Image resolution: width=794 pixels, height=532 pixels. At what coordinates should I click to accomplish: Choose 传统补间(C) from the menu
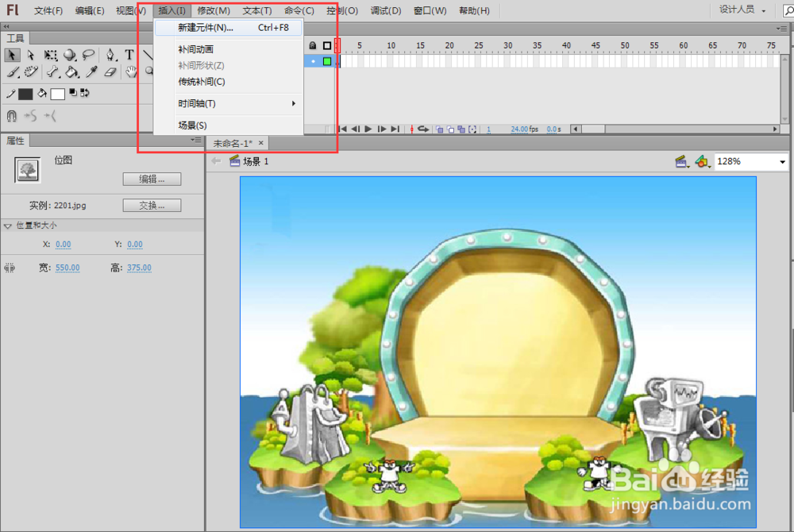tap(229, 82)
